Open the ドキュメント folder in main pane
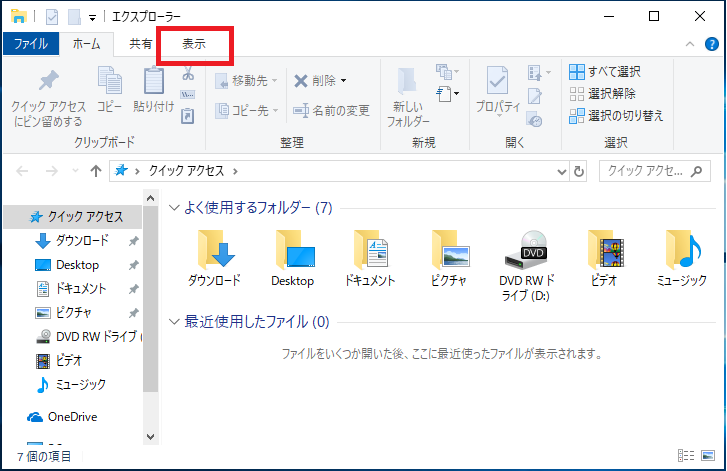Screen dimensions: 727x471 [x=370, y=259]
